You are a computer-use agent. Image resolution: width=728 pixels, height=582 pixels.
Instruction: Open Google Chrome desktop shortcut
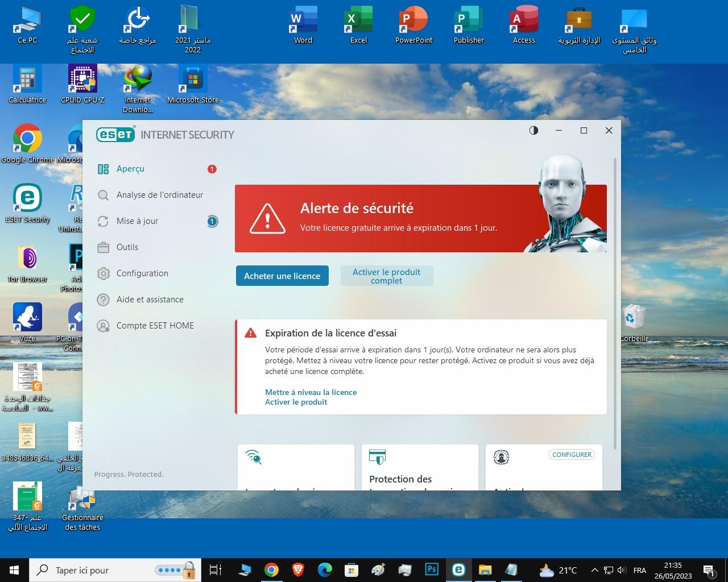pyautogui.click(x=27, y=144)
